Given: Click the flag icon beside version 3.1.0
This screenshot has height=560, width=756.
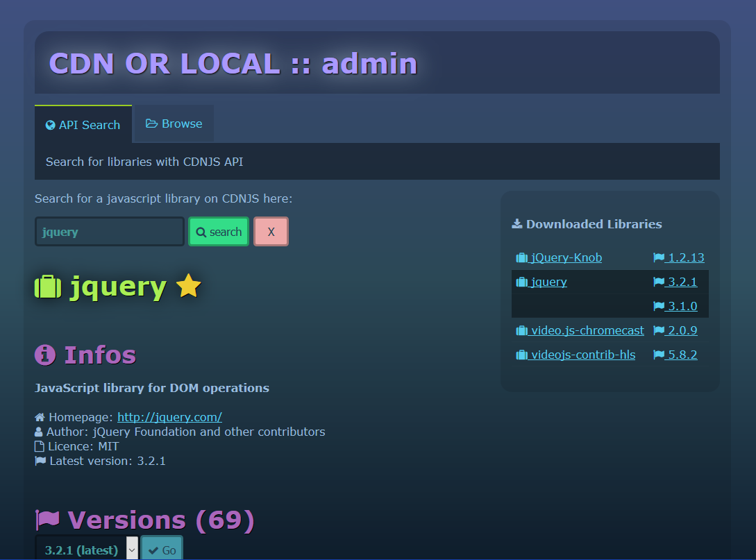Looking at the screenshot, I should pyautogui.click(x=659, y=306).
